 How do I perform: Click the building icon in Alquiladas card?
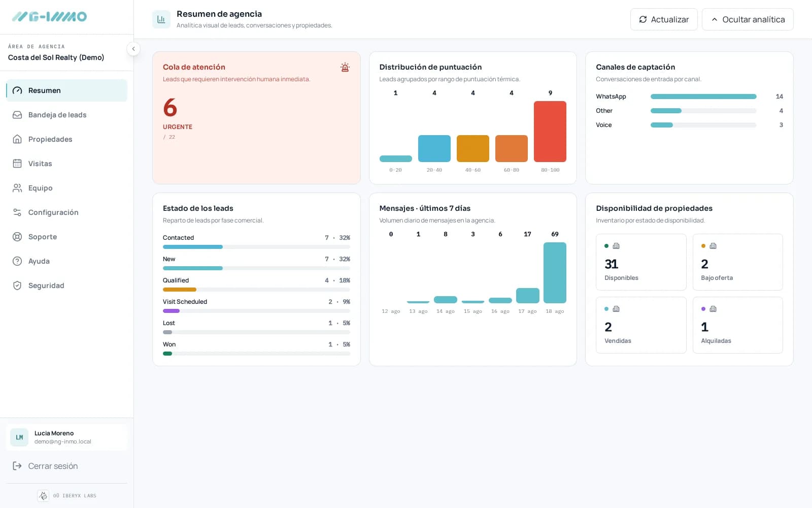click(713, 309)
